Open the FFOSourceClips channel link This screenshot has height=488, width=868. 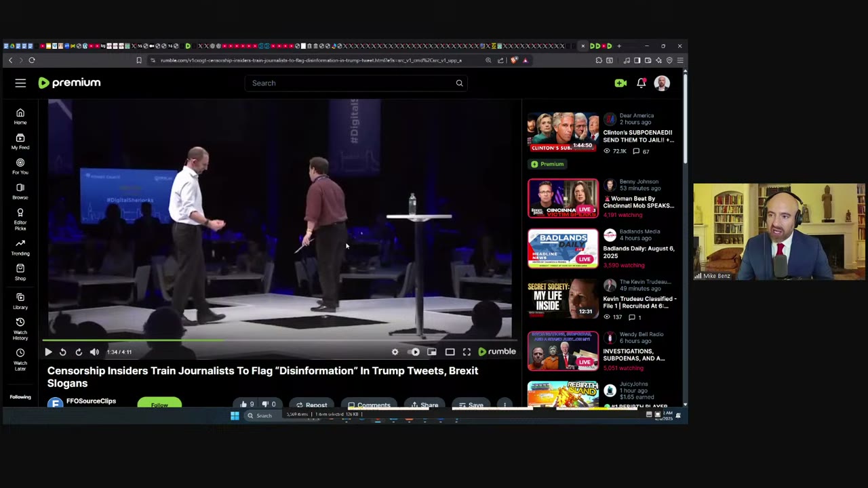(91, 401)
